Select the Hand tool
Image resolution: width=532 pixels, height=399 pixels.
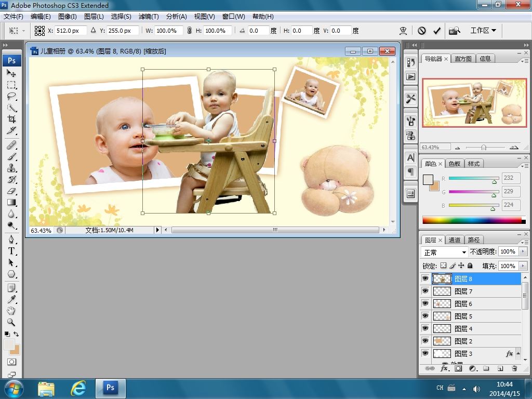pyautogui.click(x=11, y=311)
